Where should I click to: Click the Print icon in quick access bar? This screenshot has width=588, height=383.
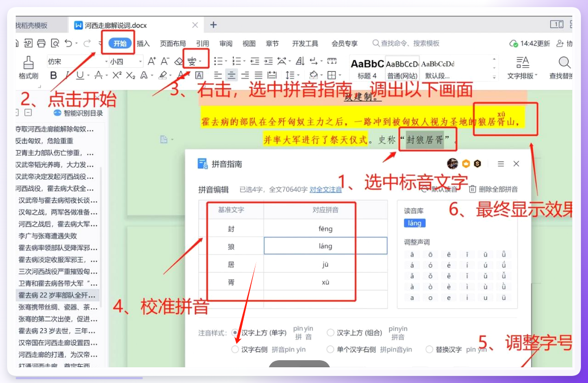[41, 43]
